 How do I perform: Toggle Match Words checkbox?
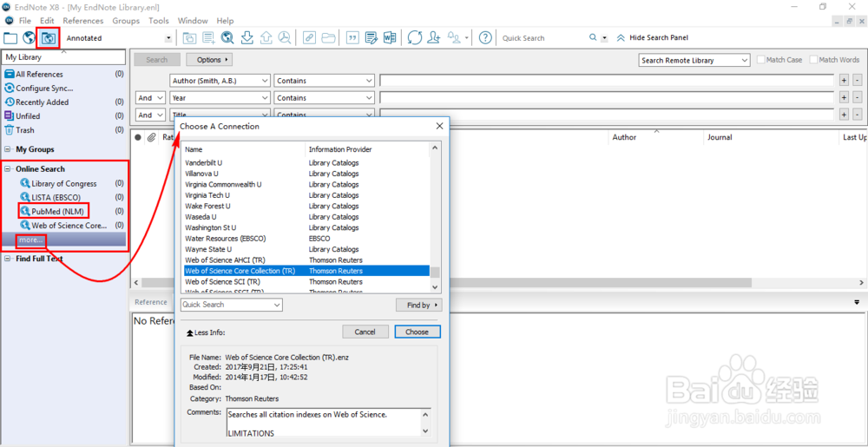tap(813, 60)
